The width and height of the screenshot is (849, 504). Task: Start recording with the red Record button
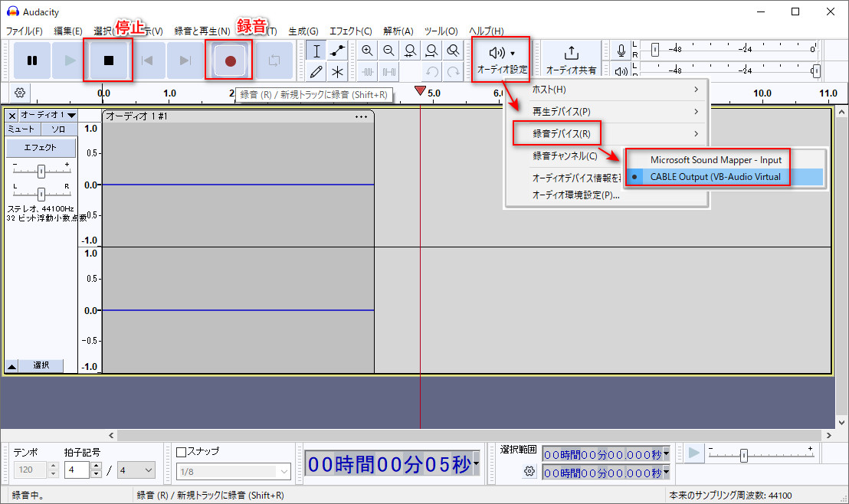pyautogui.click(x=230, y=61)
